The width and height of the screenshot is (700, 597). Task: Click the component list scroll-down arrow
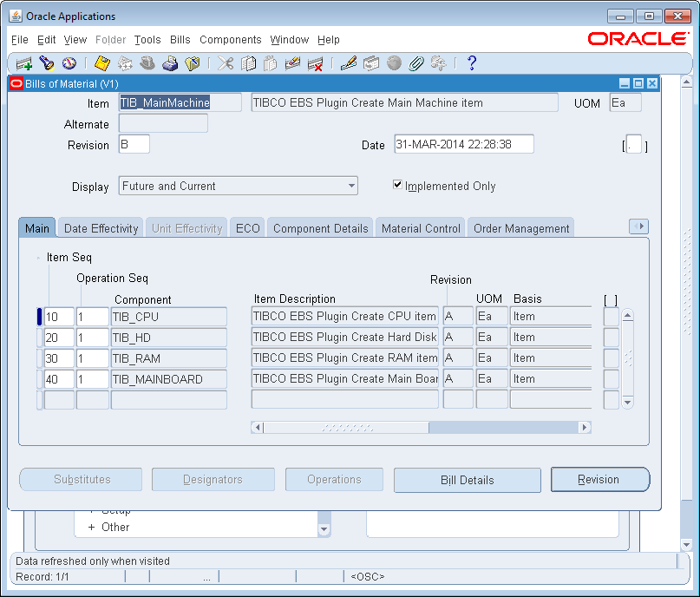click(x=628, y=403)
